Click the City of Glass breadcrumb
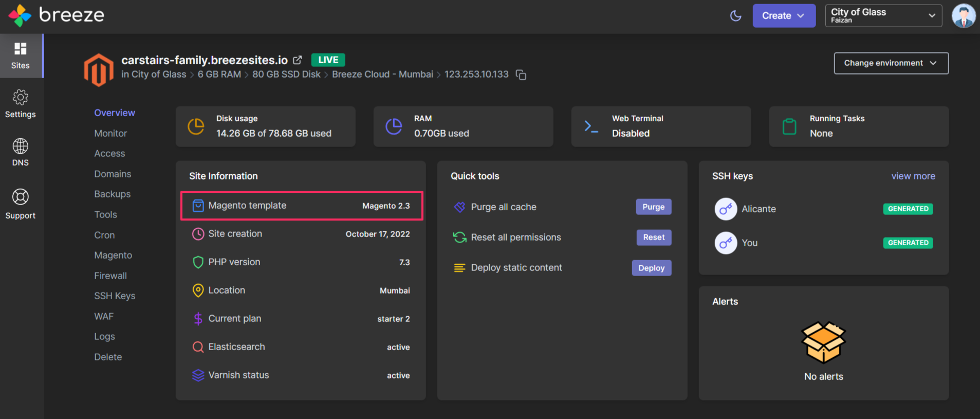 tap(159, 75)
